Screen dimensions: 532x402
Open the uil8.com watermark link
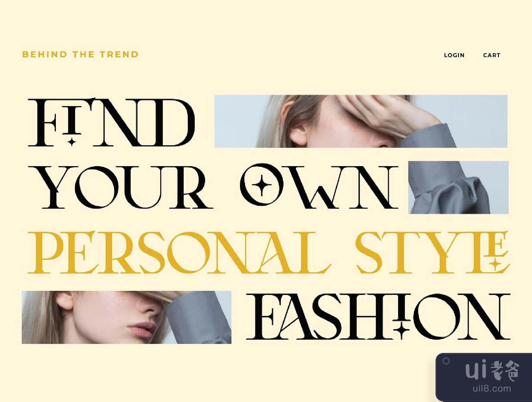492,388
